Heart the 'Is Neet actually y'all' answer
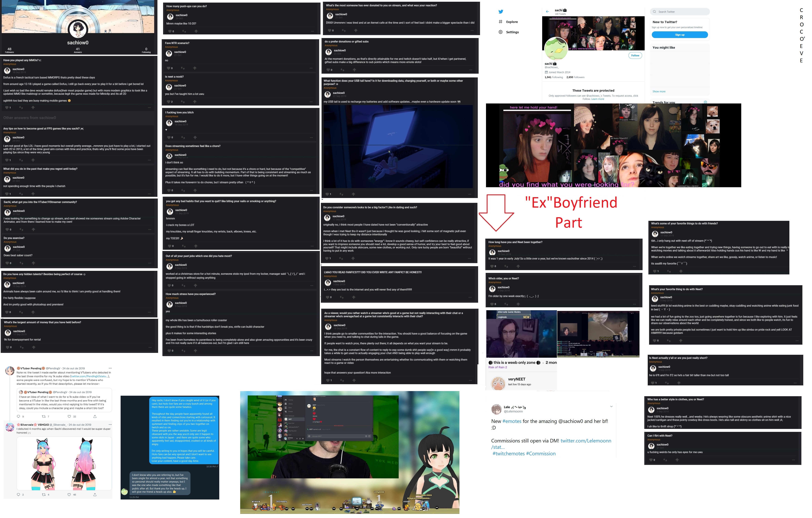 click(653, 383)
